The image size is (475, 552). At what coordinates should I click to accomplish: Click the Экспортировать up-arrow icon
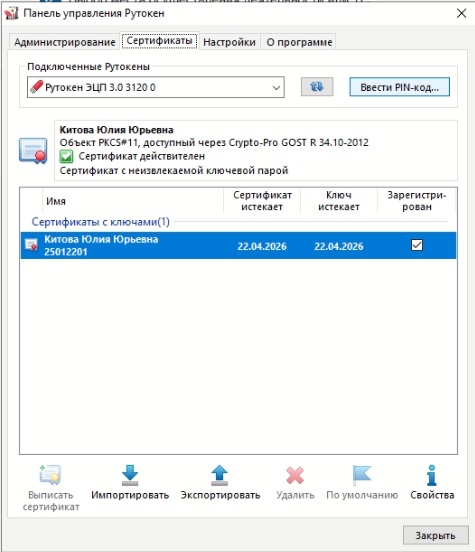click(x=220, y=475)
